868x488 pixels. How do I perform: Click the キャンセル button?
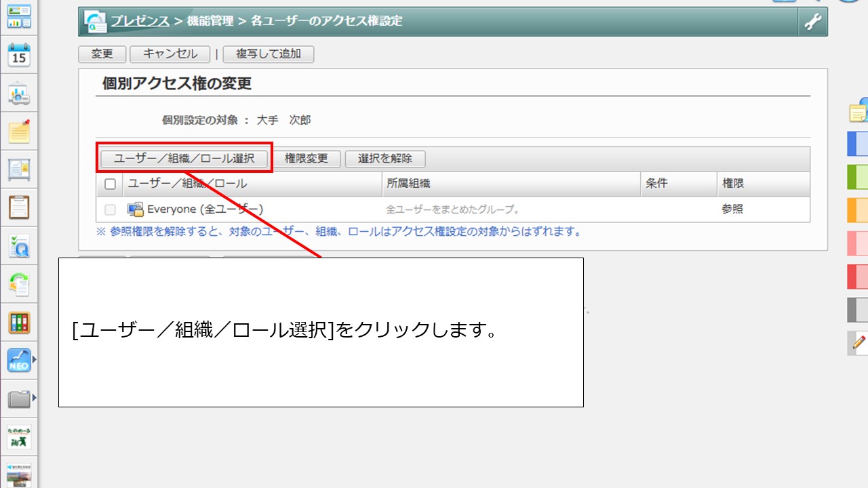click(x=170, y=54)
